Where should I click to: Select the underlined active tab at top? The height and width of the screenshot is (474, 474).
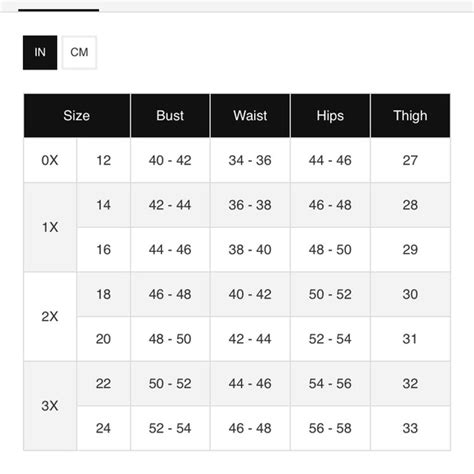point(59,10)
